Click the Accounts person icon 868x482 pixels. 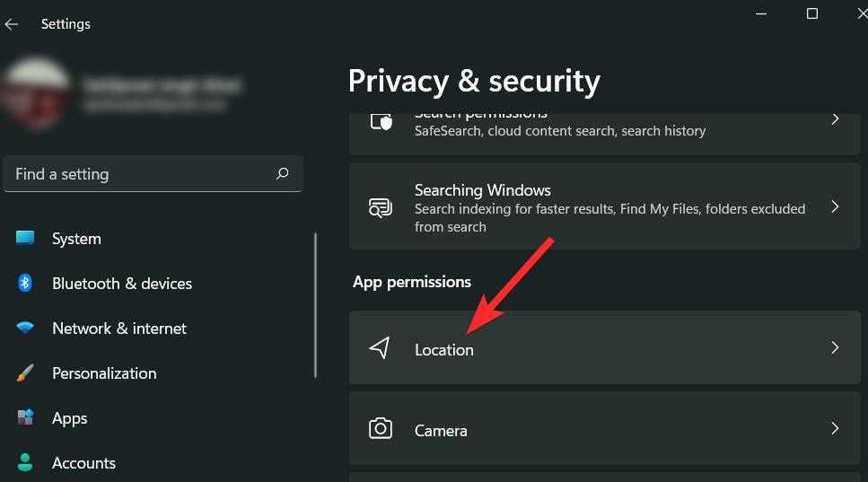pyautogui.click(x=25, y=463)
